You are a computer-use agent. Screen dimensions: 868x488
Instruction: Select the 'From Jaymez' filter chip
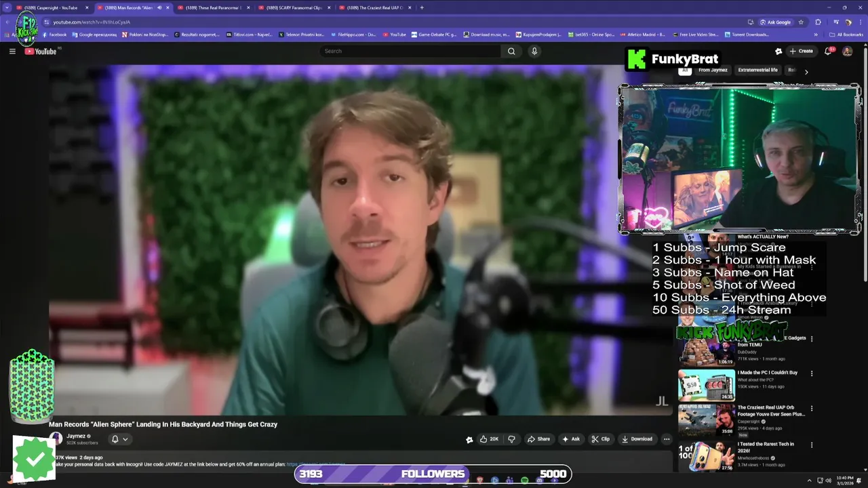pyautogui.click(x=713, y=70)
